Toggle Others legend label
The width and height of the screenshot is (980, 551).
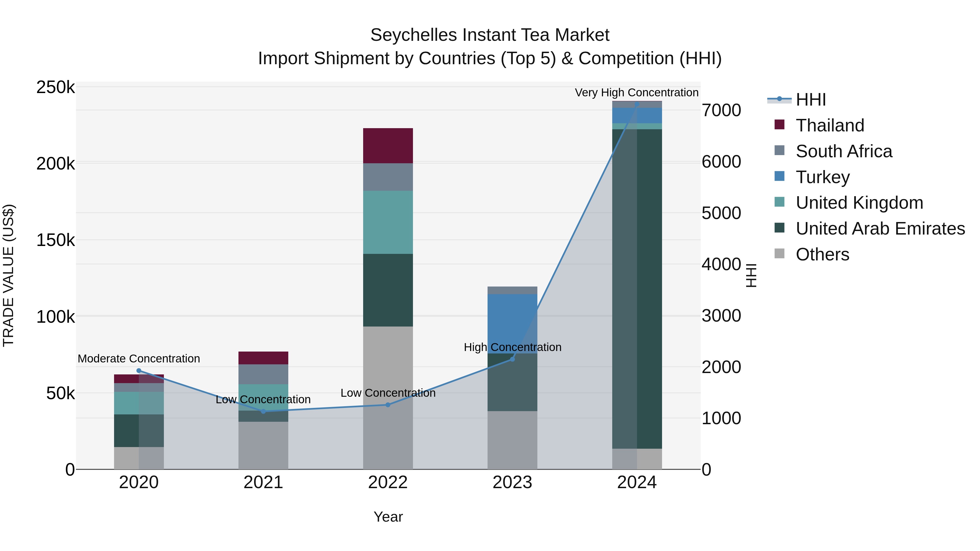822,254
